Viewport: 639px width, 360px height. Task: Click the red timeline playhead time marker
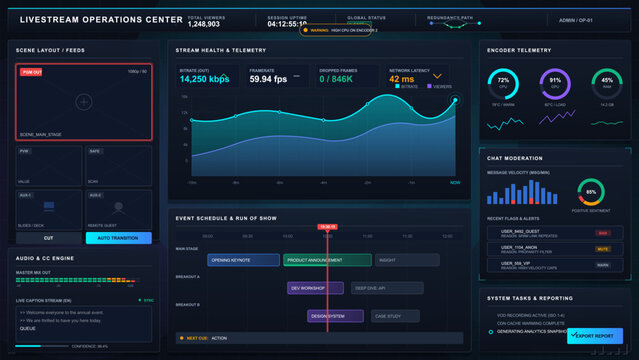[327, 227]
